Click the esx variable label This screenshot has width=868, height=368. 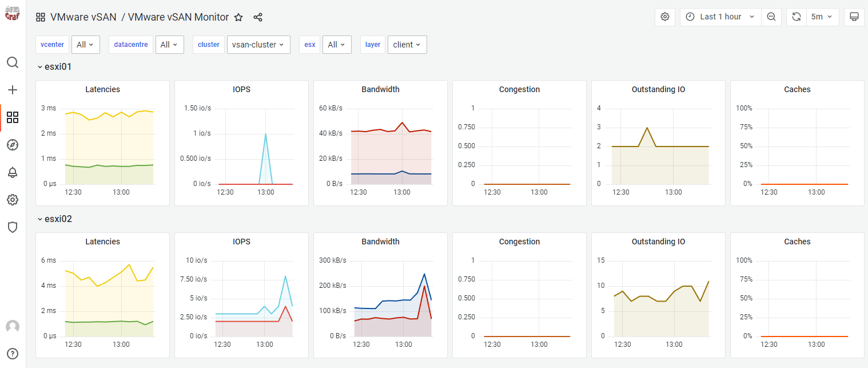pos(310,45)
